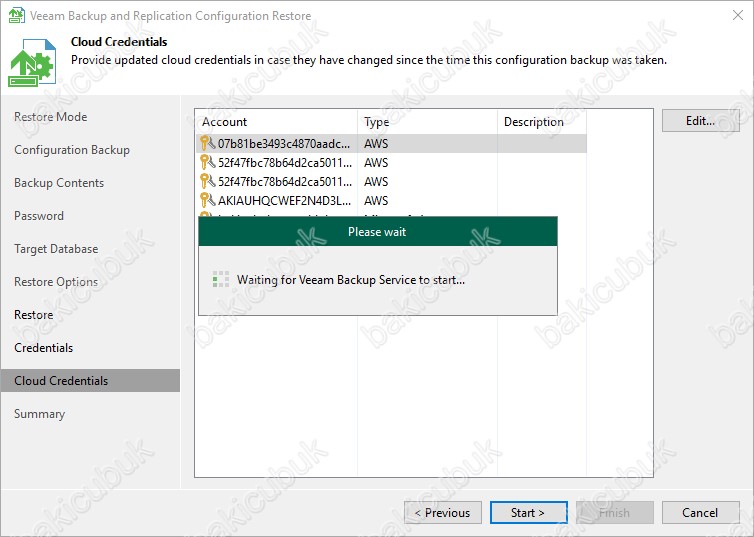
Task: Go back with the Previous button
Action: coord(443,512)
